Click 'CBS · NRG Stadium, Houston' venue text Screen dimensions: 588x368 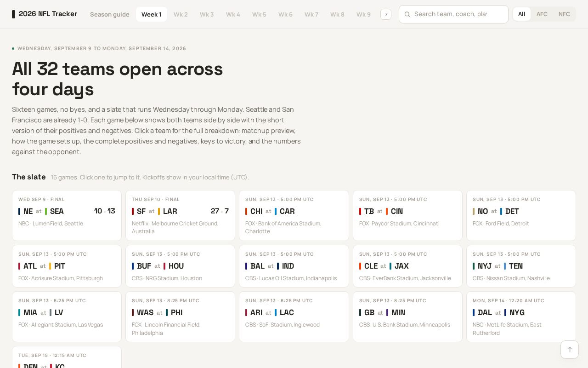[x=167, y=278]
